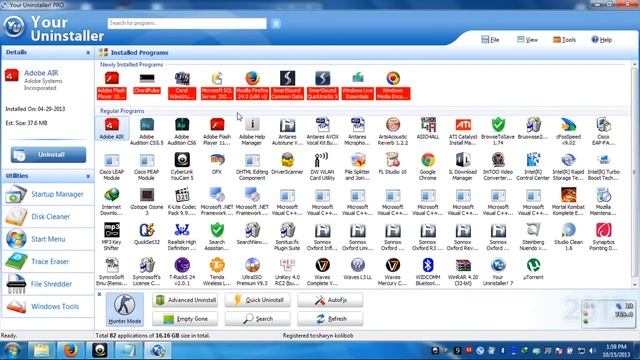Click the Search for programs field

coord(187,23)
